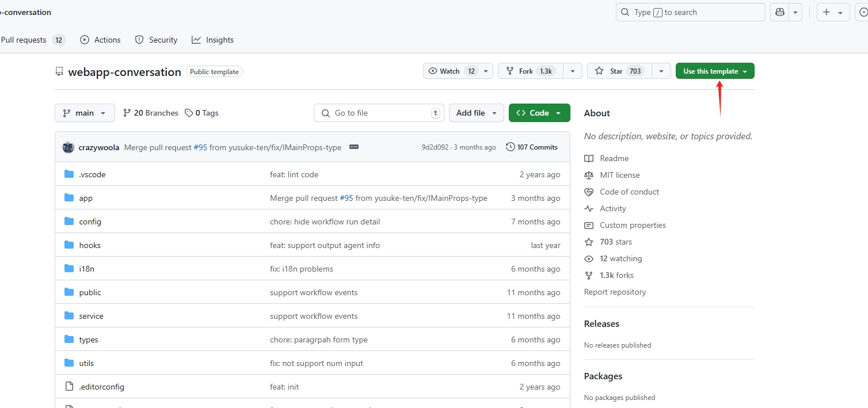Image resolution: width=868 pixels, height=408 pixels.
Task: Open the commit details ellipsis icon
Action: [354, 147]
